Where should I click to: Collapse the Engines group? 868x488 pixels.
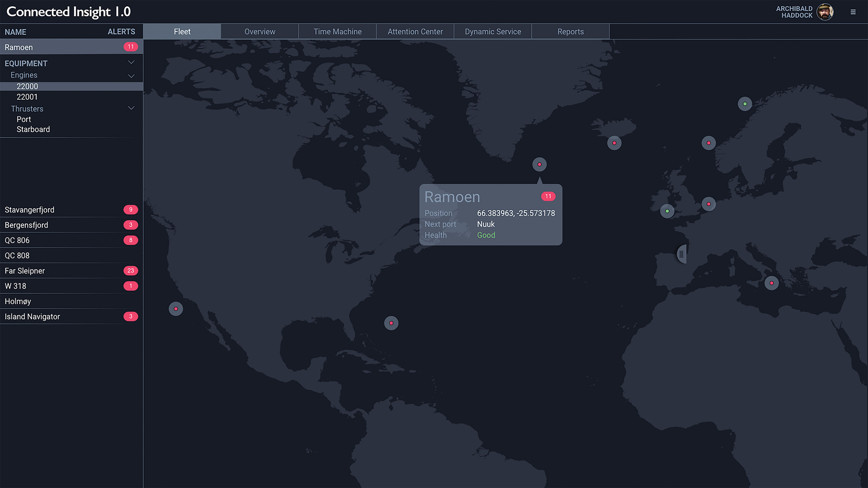131,76
